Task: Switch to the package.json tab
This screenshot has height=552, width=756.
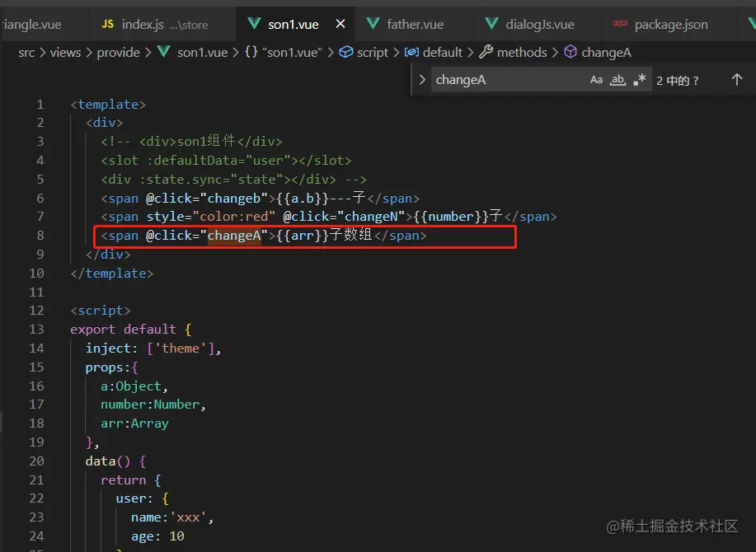Action: coord(670,24)
